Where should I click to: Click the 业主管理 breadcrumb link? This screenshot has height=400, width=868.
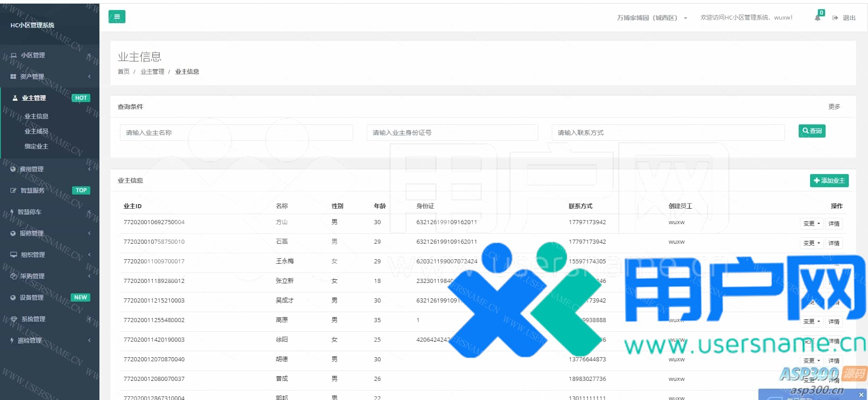(x=152, y=72)
